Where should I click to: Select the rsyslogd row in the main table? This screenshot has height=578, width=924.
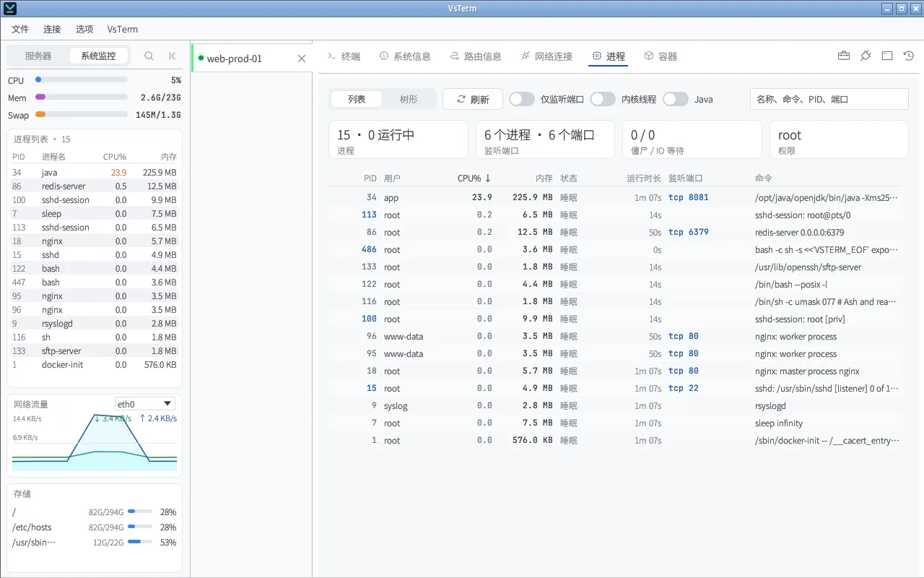click(x=615, y=405)
